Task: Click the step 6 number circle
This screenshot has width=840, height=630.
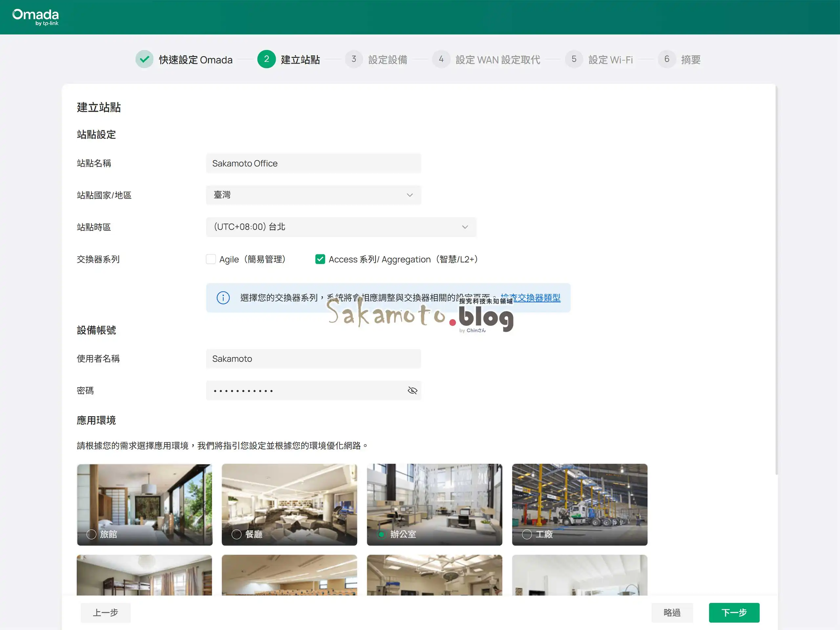Action: click(x=666, y=59)
